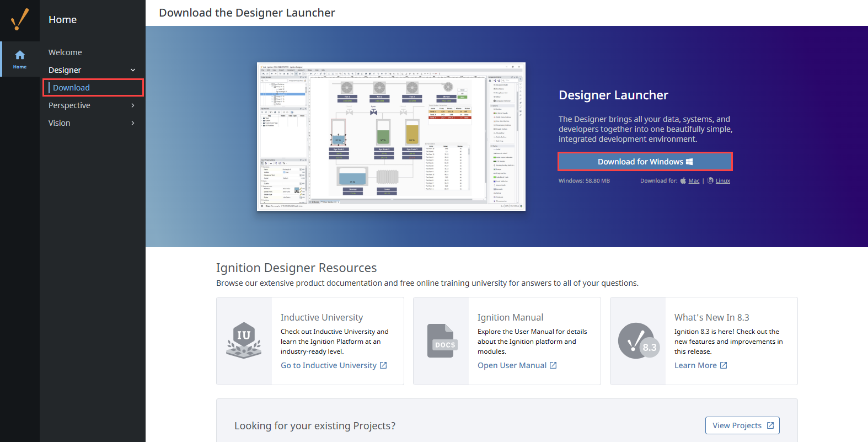Open the Welcome menu item
Viewport: 868px width, 442px height.
65,52
